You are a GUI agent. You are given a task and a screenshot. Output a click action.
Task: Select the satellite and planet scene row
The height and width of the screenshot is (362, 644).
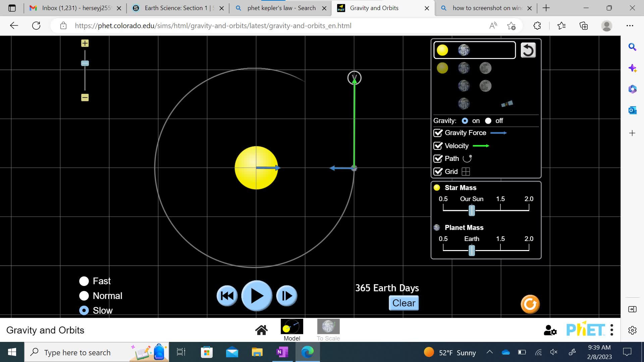point(485,104)
